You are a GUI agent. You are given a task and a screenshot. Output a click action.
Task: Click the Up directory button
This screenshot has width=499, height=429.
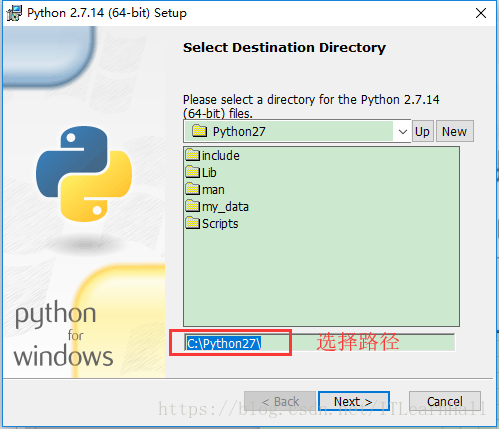(422, 131)
